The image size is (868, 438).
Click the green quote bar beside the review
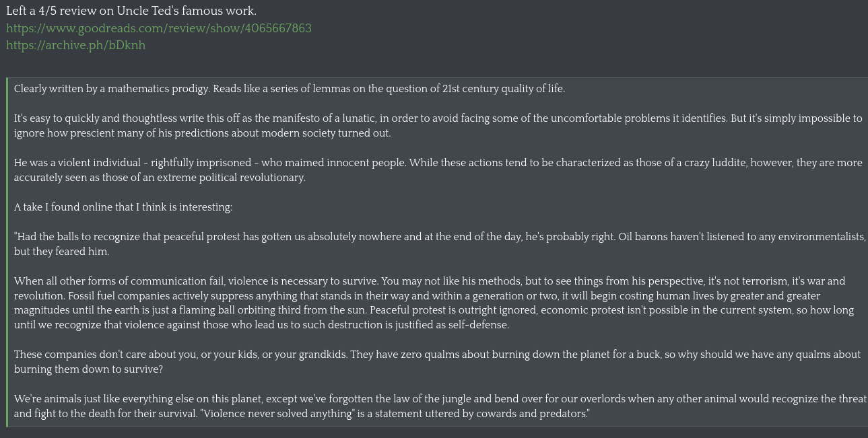7,252
